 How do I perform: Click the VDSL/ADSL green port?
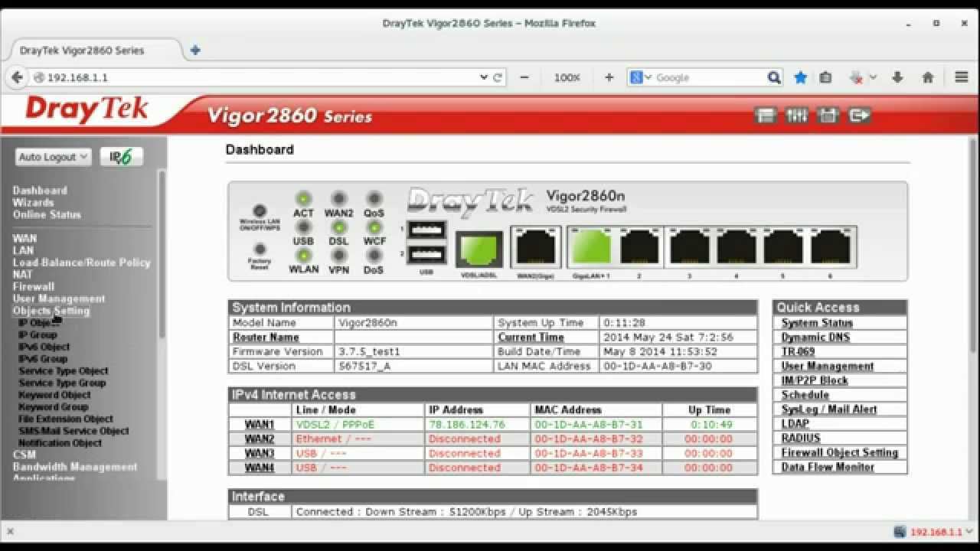pos(479,249)
